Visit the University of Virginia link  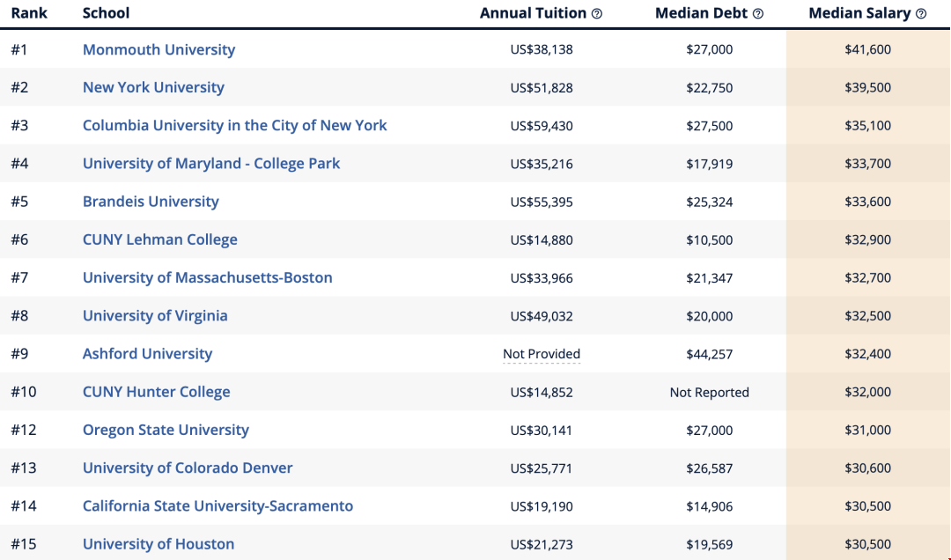[155, 316]
